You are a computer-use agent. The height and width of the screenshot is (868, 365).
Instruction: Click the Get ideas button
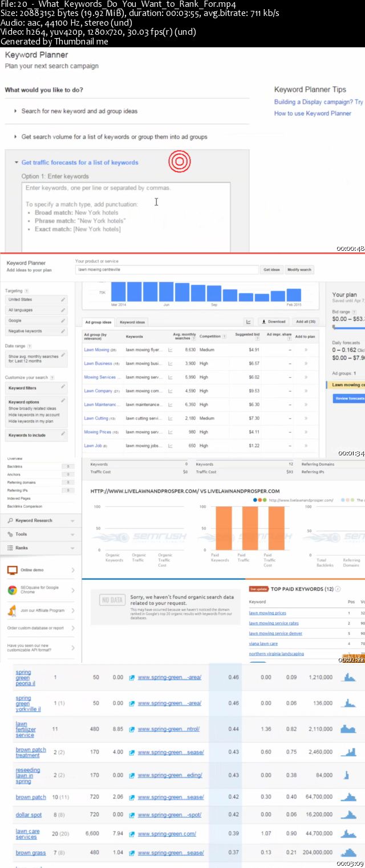click(271, 270)
